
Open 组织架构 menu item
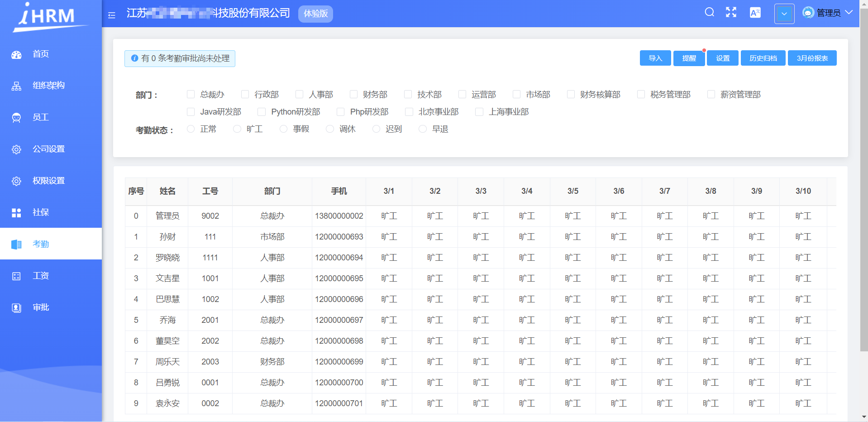point(51,86)
